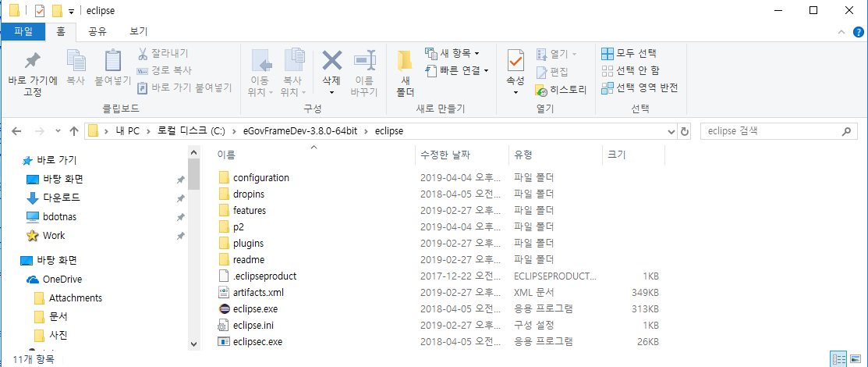Select the features folder
Screen dimensions: 868x367
[x=243, y=211]
